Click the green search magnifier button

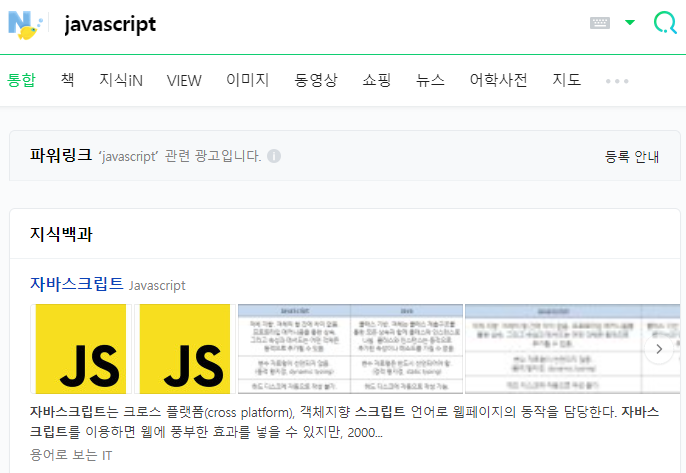[665, 22]
